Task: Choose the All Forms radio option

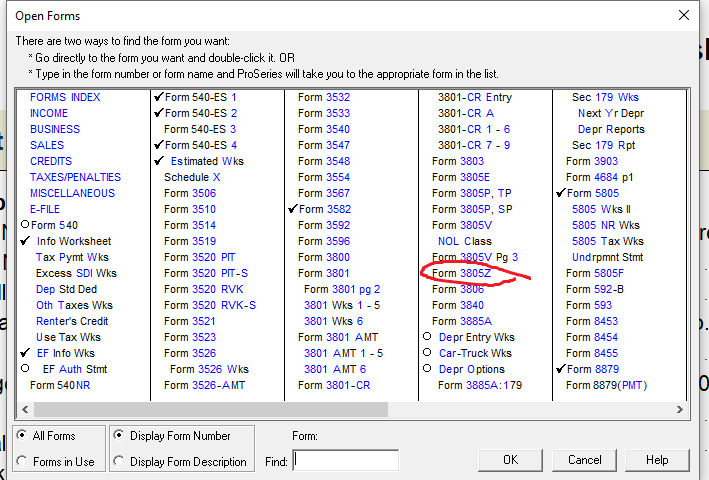Action: coord(23,436)
